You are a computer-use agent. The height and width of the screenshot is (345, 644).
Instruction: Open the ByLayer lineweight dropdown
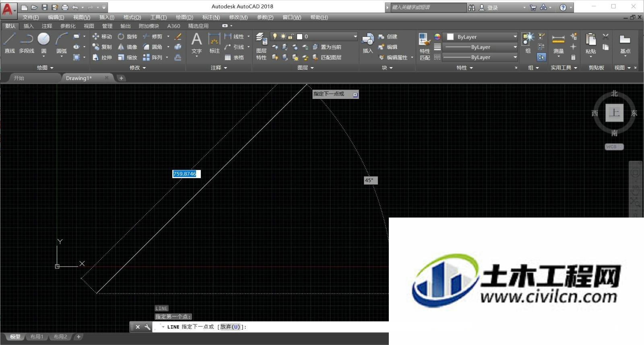pos(480,47)
